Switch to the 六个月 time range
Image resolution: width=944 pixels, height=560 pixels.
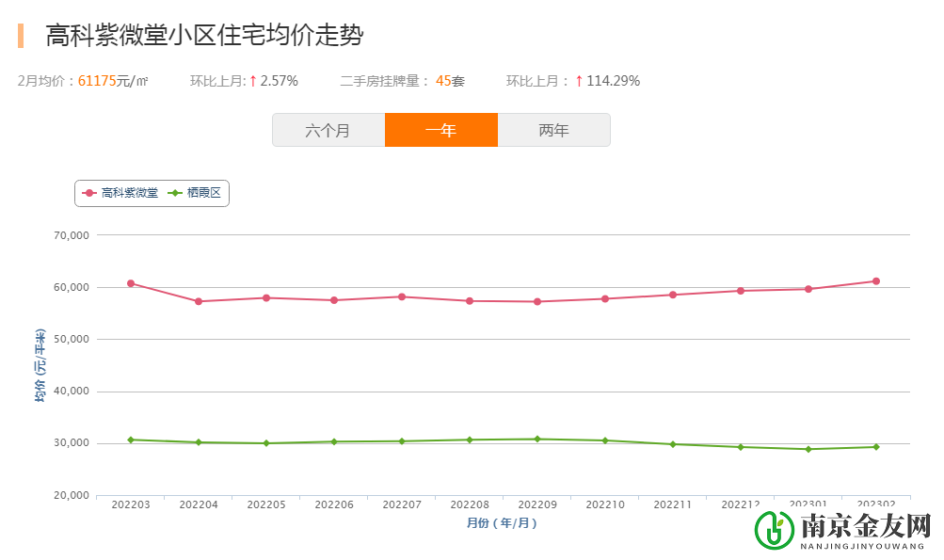pos(328,130)
